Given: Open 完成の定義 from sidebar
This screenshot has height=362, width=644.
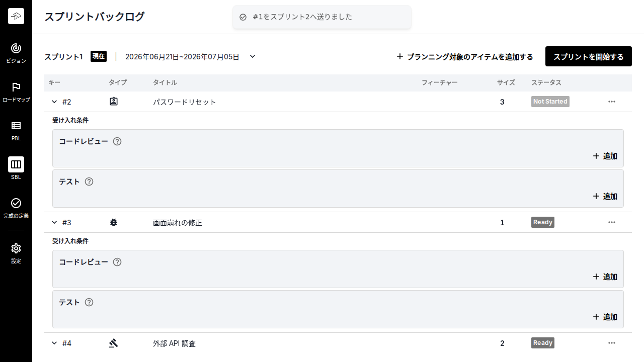Looking at the screenshot, I should (16, 208).
